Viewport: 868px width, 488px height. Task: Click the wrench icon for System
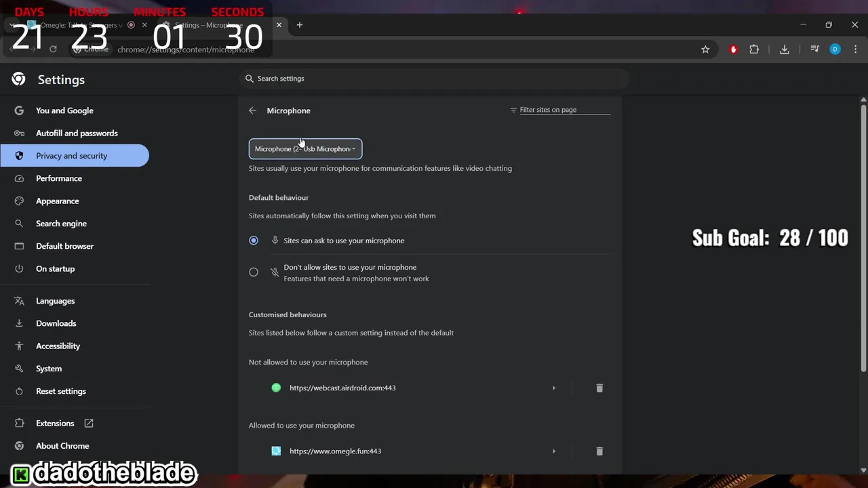(19, 369)
